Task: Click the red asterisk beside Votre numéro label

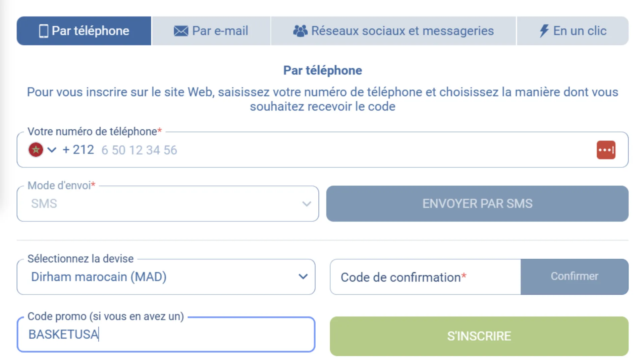Action: (x=160, y=131)
